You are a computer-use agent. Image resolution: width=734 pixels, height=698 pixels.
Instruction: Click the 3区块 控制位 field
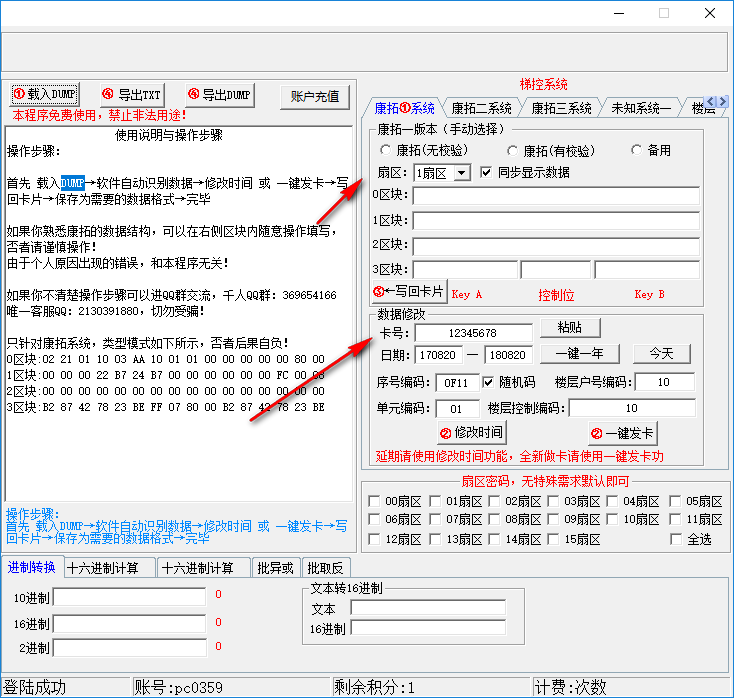pos(556,270)
